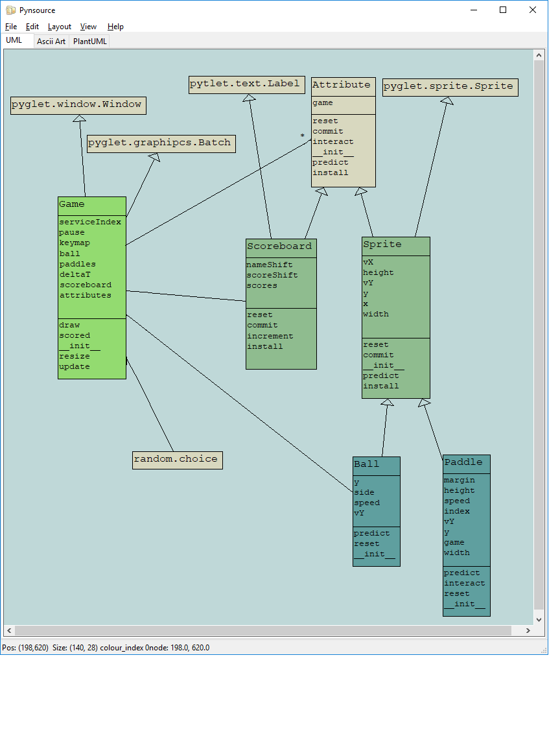Select the UML tab

[x=14, y=40]
